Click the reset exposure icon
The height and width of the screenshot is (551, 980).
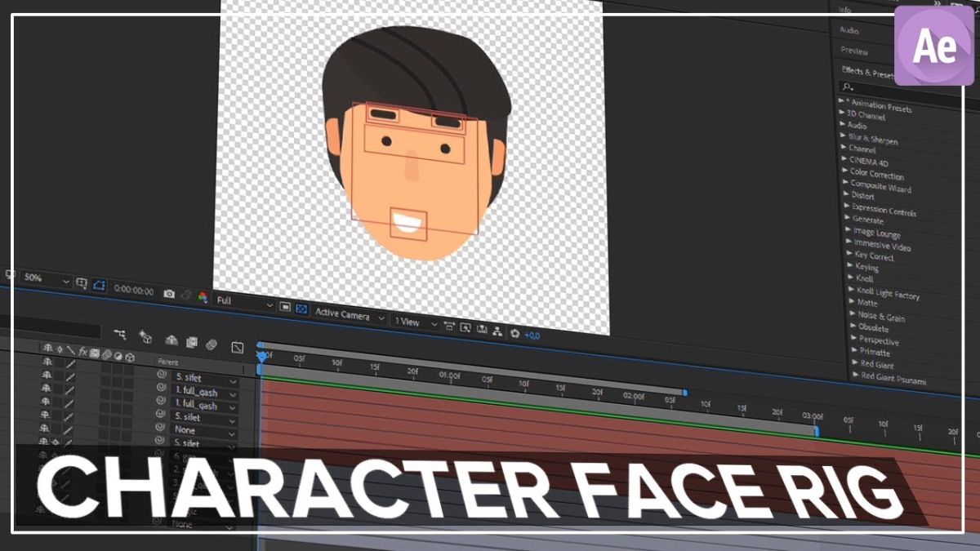(x=514, y=333)
